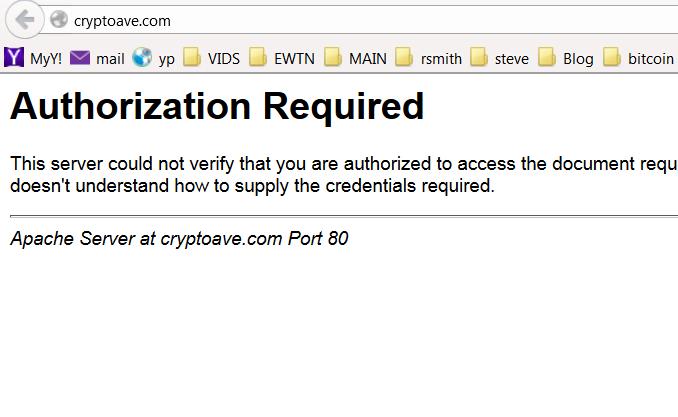Open the bitcoin bookmark folder
Image resolution: width=678 pixels, height=417 pixels.
tap(638, 58)
